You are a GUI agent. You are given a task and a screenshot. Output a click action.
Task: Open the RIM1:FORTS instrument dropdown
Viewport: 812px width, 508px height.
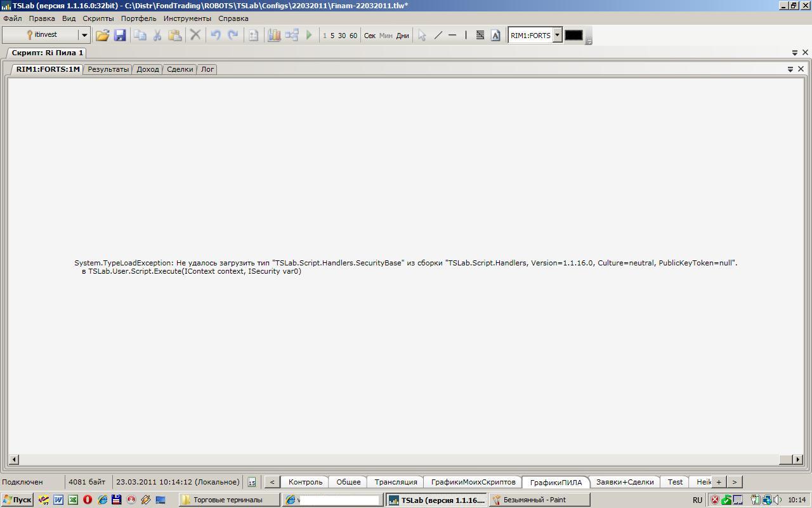[557, 36]
